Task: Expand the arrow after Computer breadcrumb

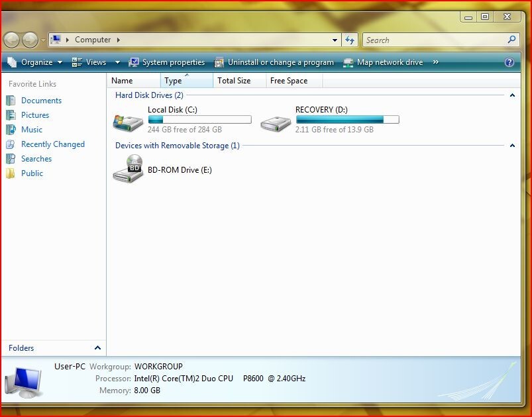Action: 118,40
